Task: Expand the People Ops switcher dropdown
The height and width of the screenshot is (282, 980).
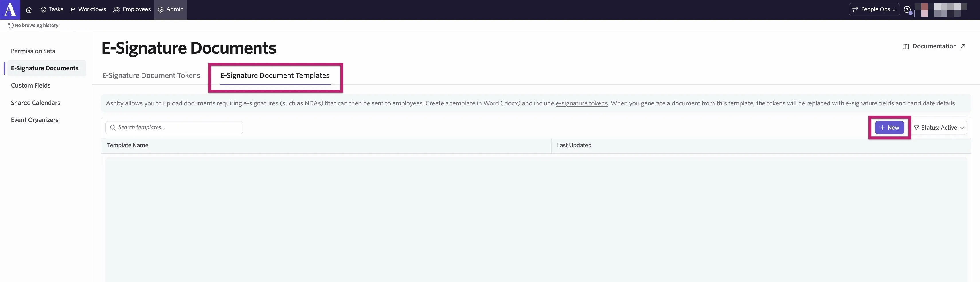Action: (x=874, y=9)
